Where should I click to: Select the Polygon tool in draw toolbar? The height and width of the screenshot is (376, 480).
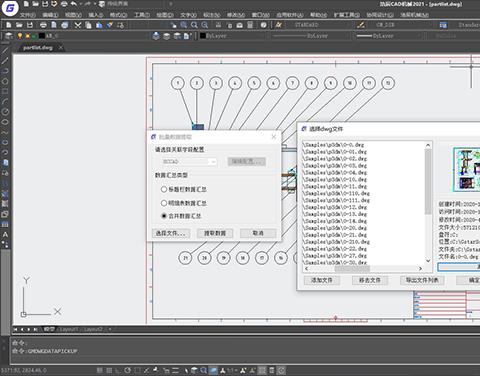[5, 81]
